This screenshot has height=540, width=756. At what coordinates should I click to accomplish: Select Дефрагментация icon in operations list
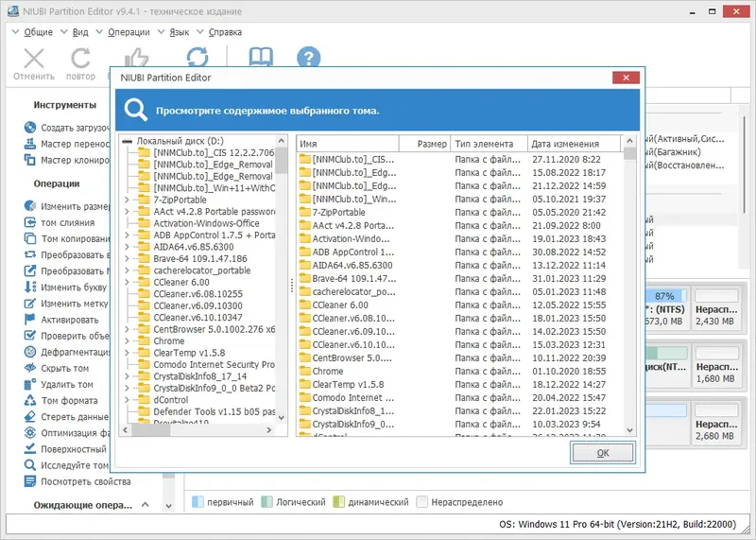[x=30, y=353]
